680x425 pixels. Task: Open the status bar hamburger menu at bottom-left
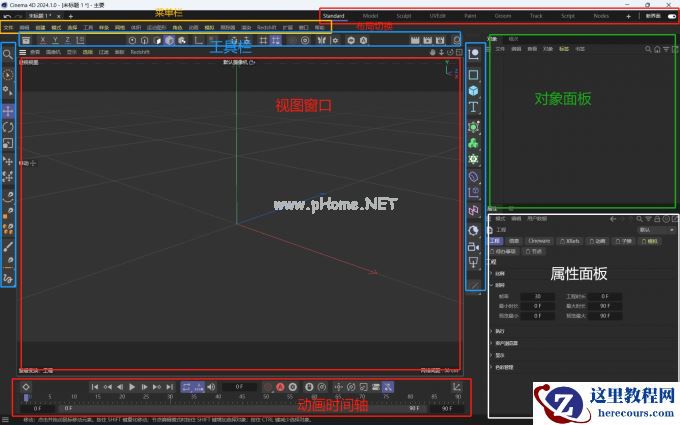(4, 420)
